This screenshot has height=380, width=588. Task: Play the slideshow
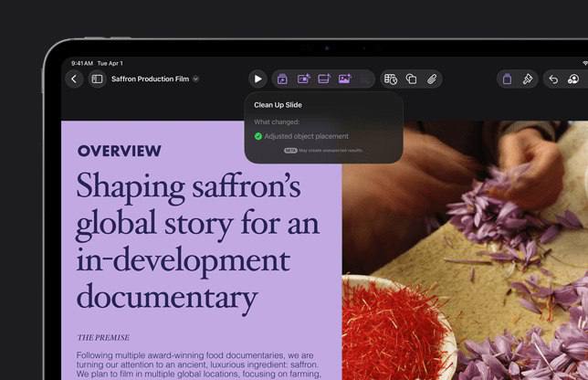tap(257, 79)
